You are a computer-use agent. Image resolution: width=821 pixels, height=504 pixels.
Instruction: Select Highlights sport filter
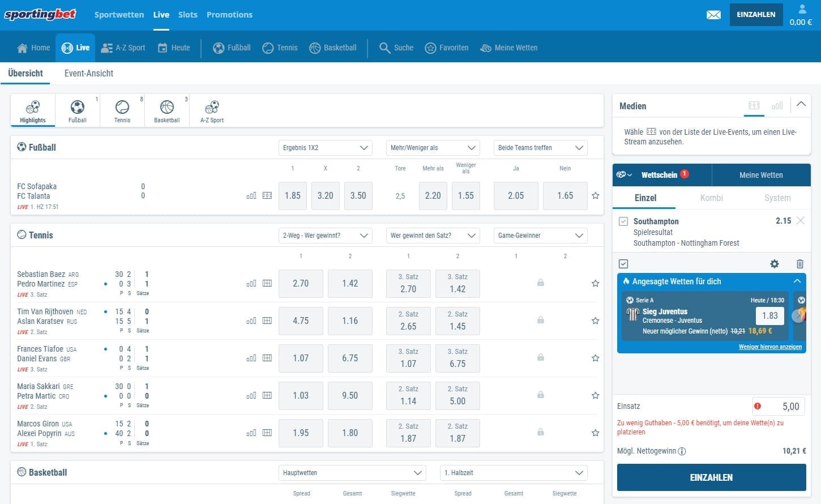(33, 111)
